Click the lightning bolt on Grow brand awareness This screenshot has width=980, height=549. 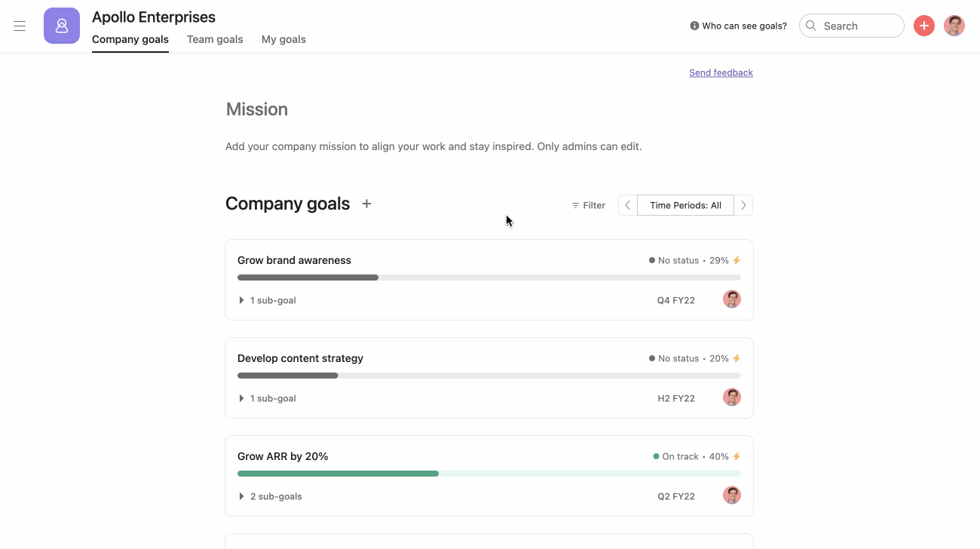click(737, 259)
